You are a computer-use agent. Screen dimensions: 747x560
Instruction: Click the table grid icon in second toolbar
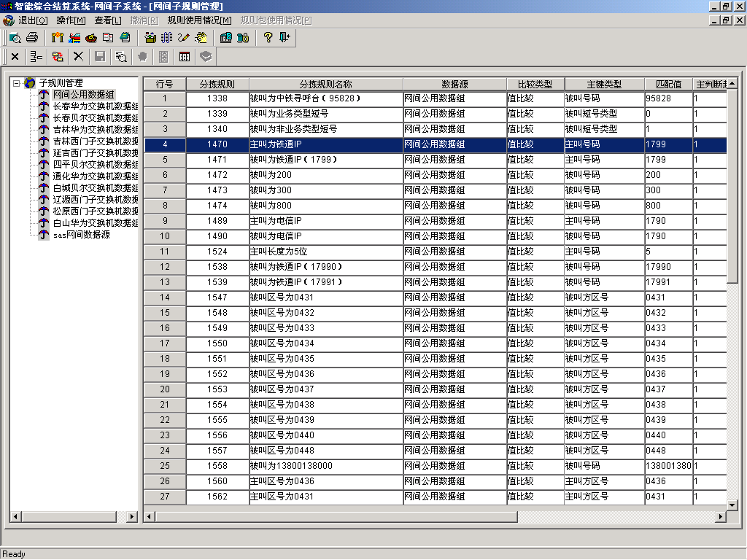(185, 56)
